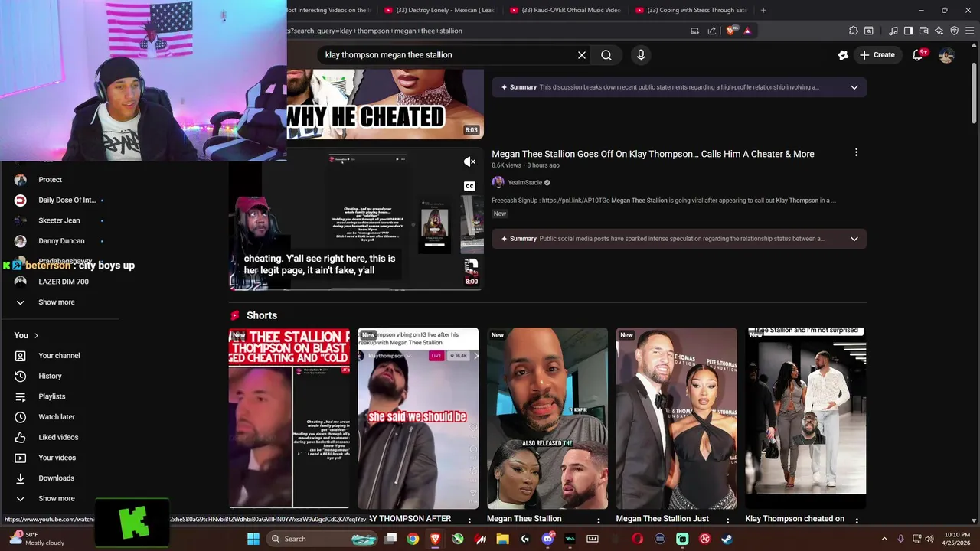Open the Leo AI sparkle icon in toolbar
This screenshot has height=551, width=980.
click(x=939, y=31)
